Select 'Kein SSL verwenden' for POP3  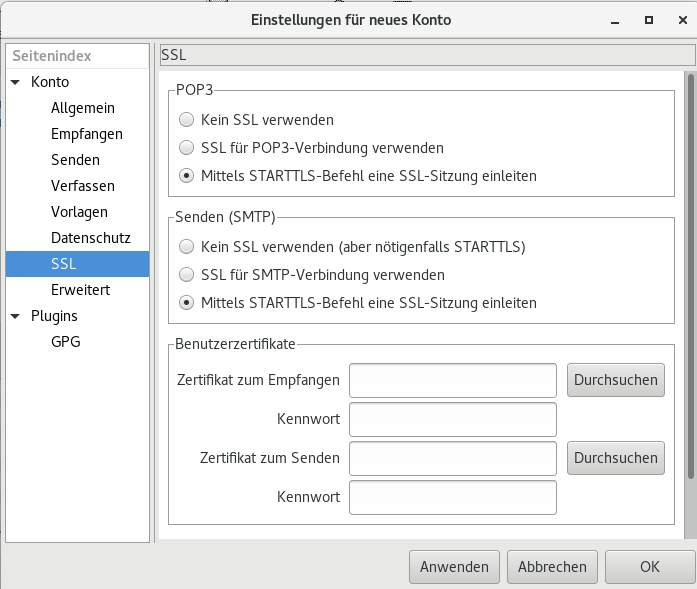click(x=186, y=120)
